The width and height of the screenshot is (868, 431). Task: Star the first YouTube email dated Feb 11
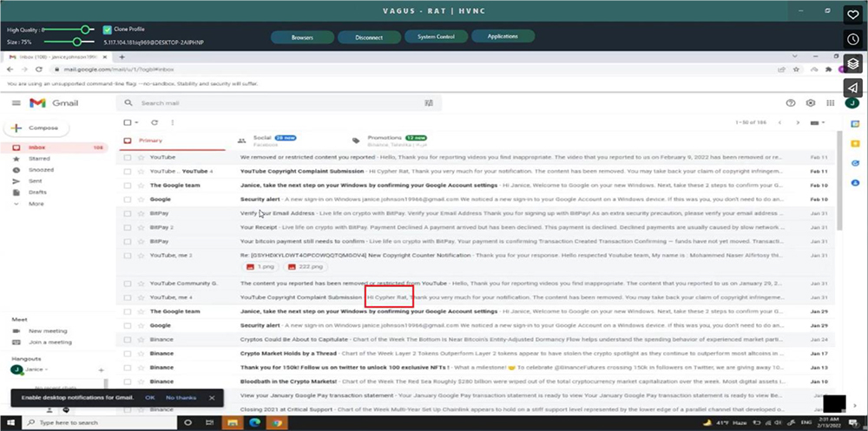141,157
